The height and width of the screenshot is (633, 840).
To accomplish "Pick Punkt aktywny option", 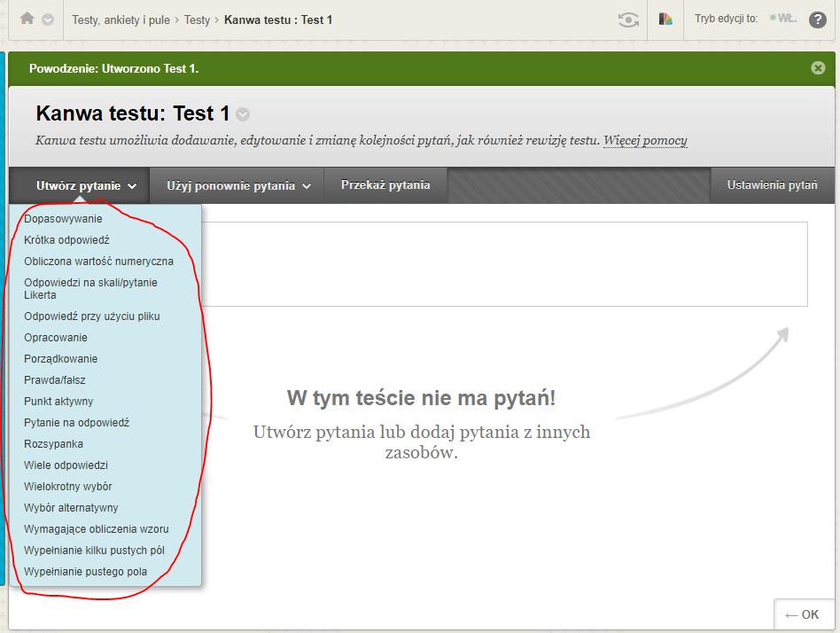I will [58, 402].
